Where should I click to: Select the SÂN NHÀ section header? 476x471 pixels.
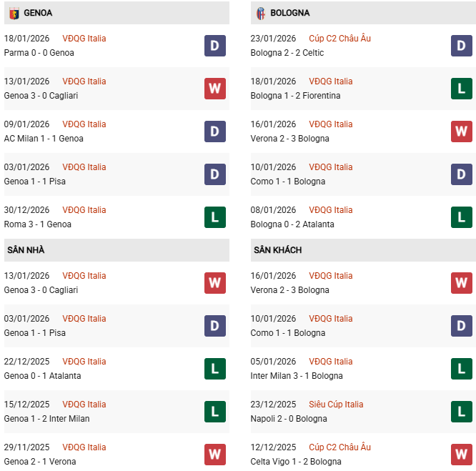coord(26,250)
